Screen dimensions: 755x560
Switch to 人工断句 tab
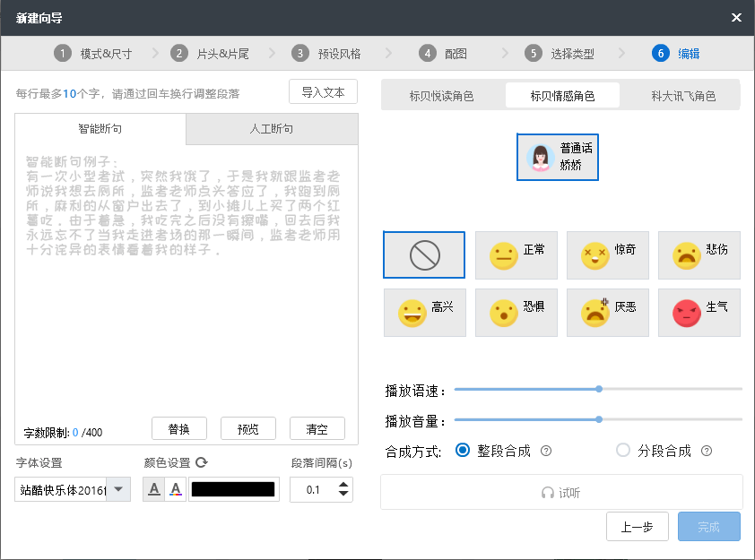click(272, 128)
